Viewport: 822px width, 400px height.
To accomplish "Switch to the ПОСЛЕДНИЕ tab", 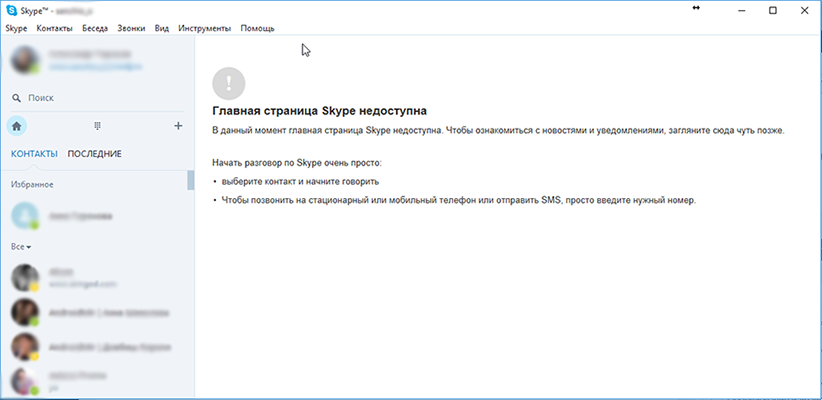I will (95, 154).
